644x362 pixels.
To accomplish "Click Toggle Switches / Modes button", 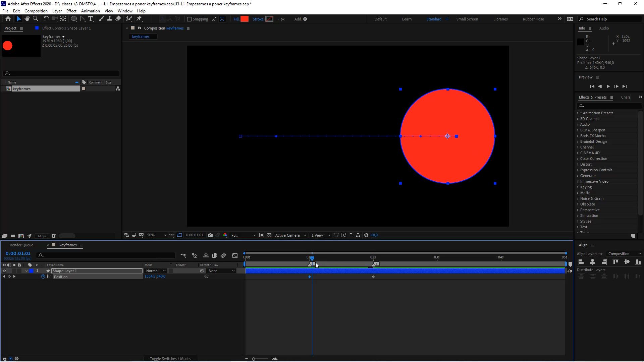I will (x=170, y=358).
